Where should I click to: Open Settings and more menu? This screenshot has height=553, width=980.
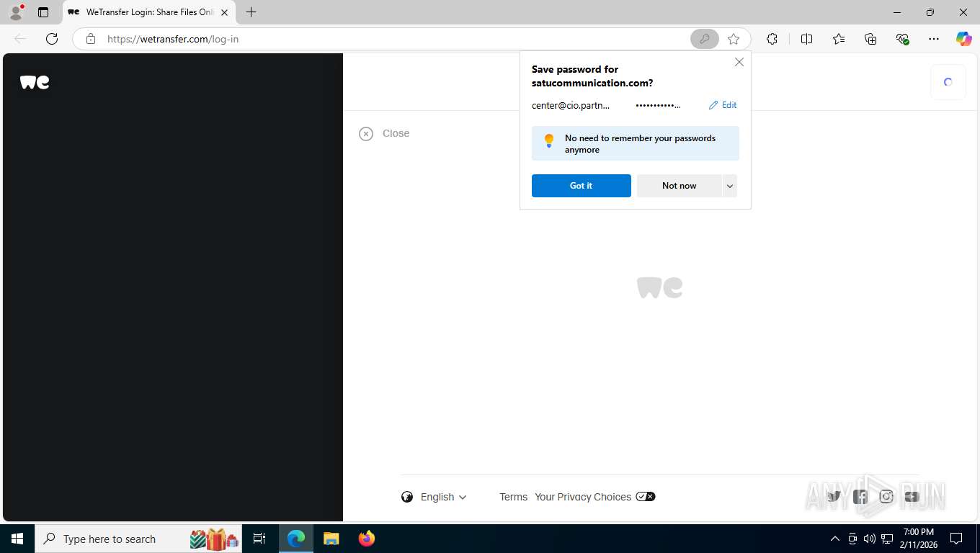934,39
